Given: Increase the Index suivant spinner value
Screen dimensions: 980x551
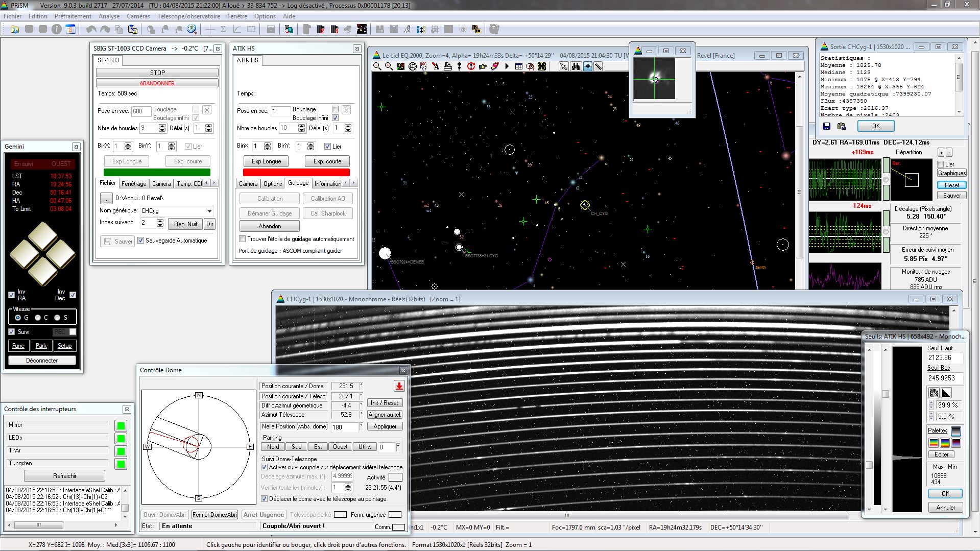Looking at the screenshot, I should click(160, 221).
